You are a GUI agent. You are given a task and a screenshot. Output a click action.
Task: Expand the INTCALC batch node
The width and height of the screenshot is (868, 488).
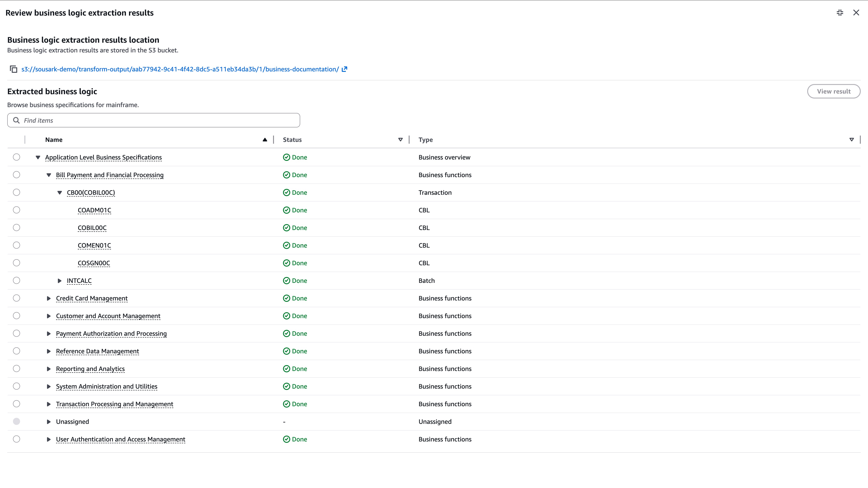click(60, 281)
